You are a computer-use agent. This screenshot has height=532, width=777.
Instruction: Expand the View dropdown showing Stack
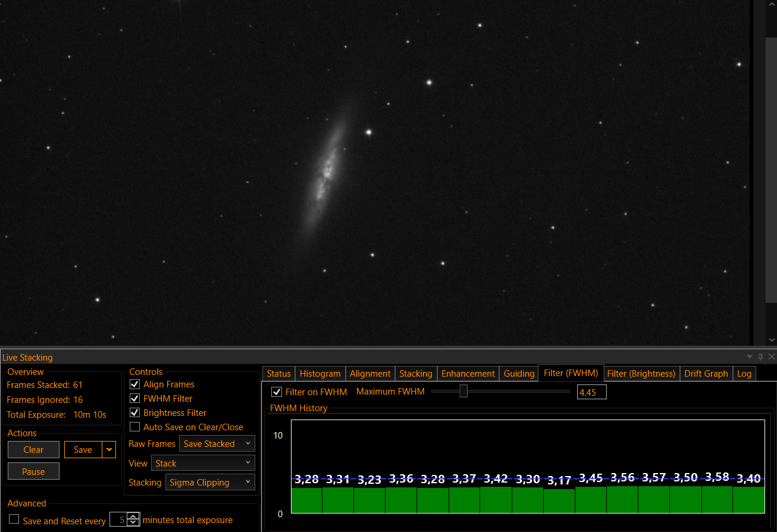point(203,463)
